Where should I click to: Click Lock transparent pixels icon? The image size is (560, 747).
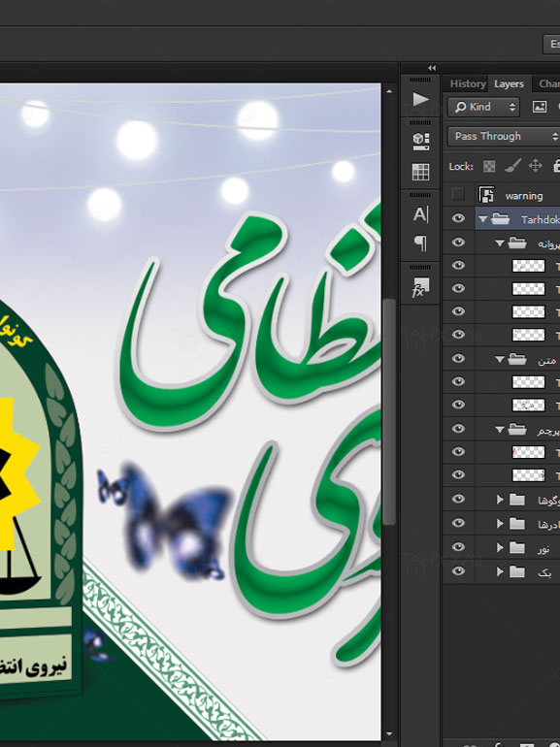tap(489, 166)
